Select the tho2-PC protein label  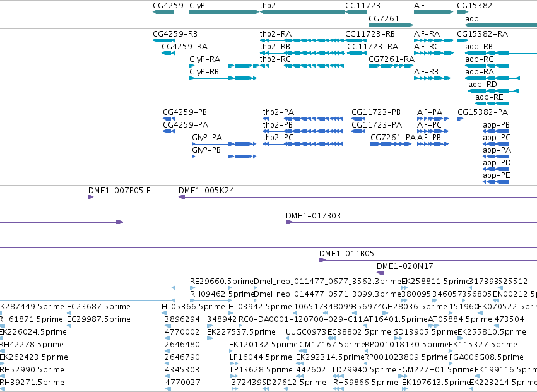pos(278,138)
